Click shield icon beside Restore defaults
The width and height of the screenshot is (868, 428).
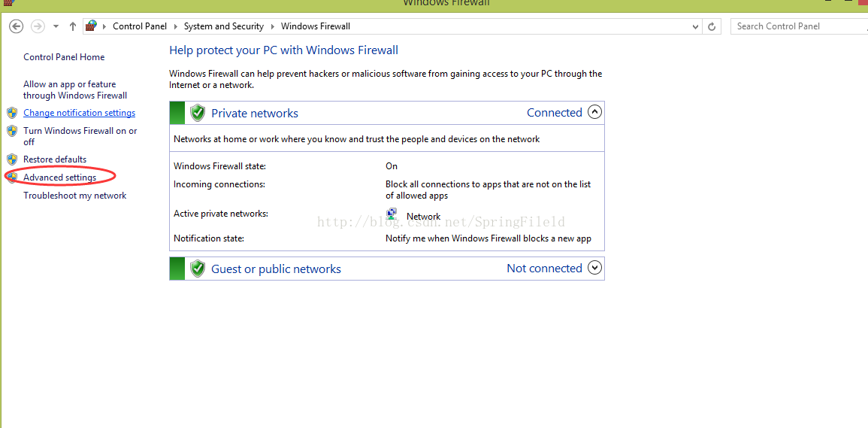coord(12,159)
